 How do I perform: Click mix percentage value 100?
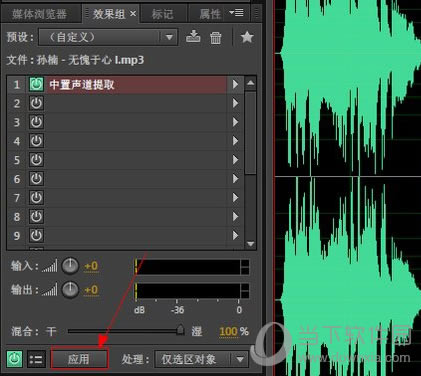click(x=228, y=331)
